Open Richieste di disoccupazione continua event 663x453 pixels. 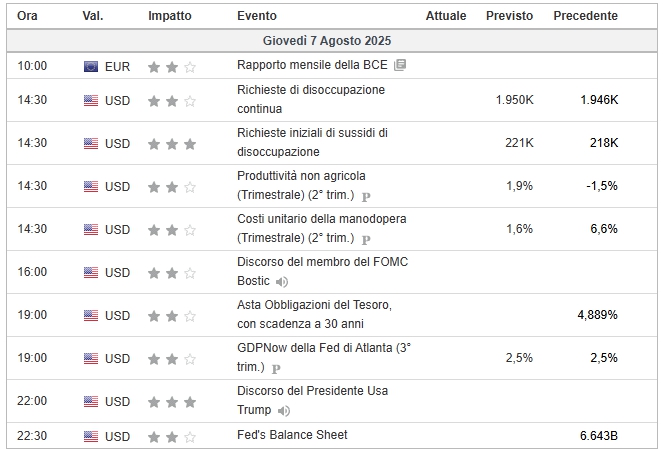[311, 99]
